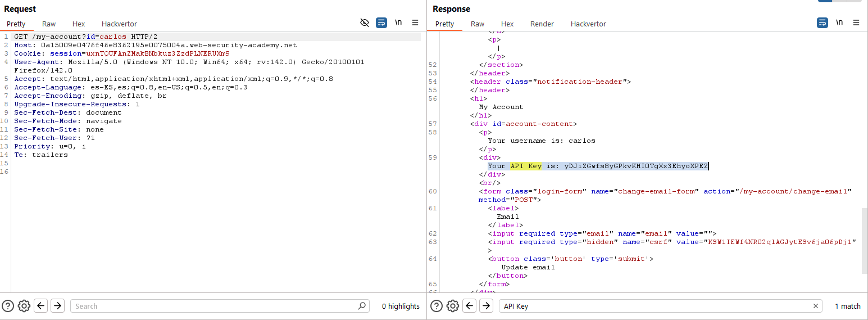868x320 pixels.
Task: Toggle hiding of request special characters (crossed-eye icon)
Action: pos(365,23)
